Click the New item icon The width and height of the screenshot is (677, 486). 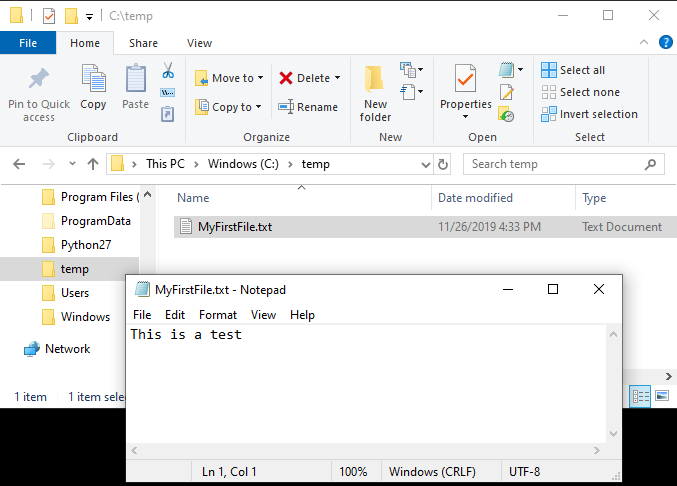click(408, 69)
